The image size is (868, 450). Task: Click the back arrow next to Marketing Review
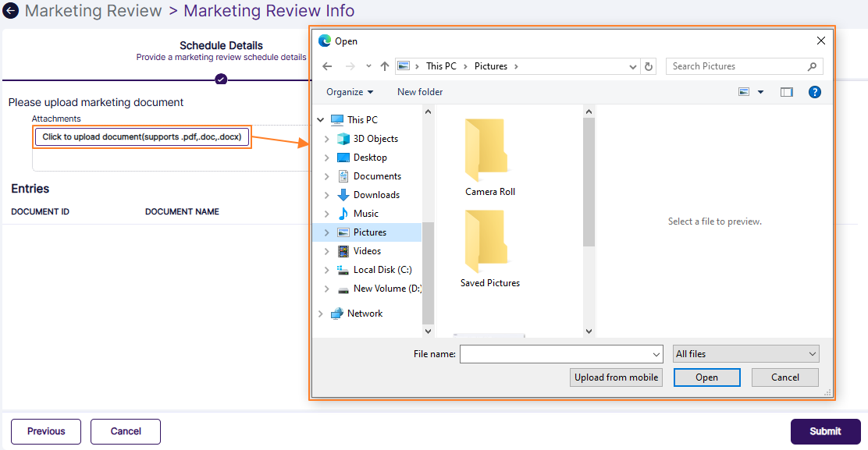pos(11,11)
